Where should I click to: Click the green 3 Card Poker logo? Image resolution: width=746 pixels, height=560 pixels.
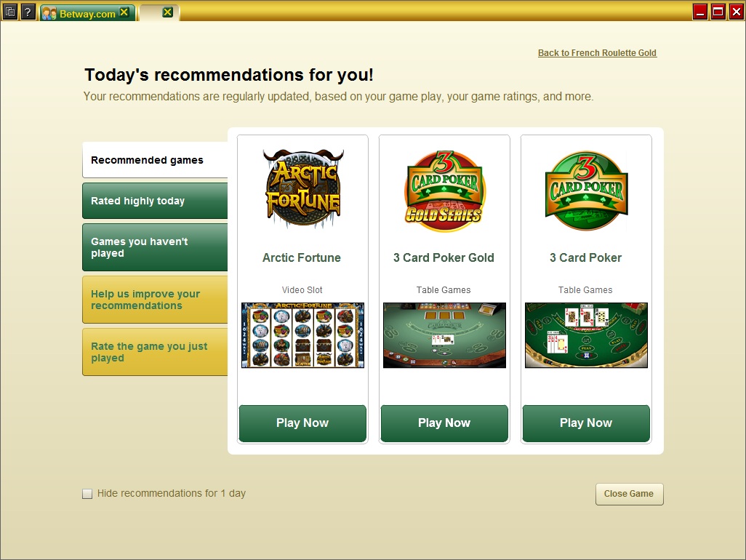[x=586, y=191]
